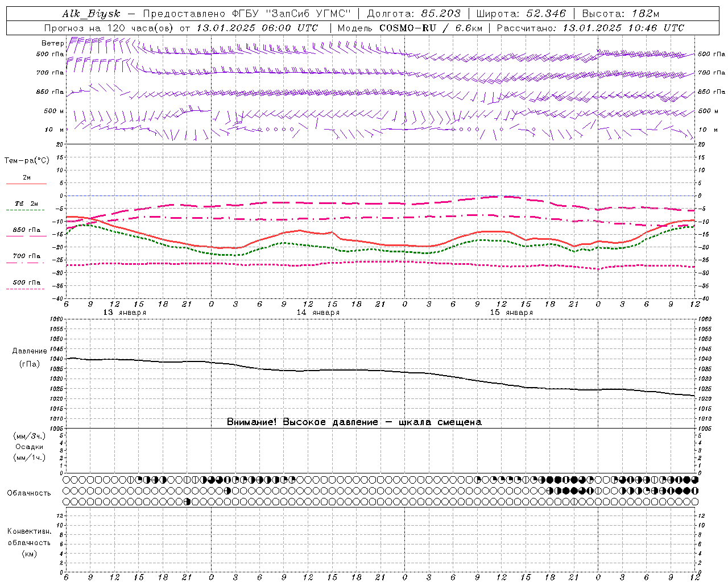This screenshot has height=582, width=728.
Task: Click the '14 января' date label
Action: (x=318, y=313)
